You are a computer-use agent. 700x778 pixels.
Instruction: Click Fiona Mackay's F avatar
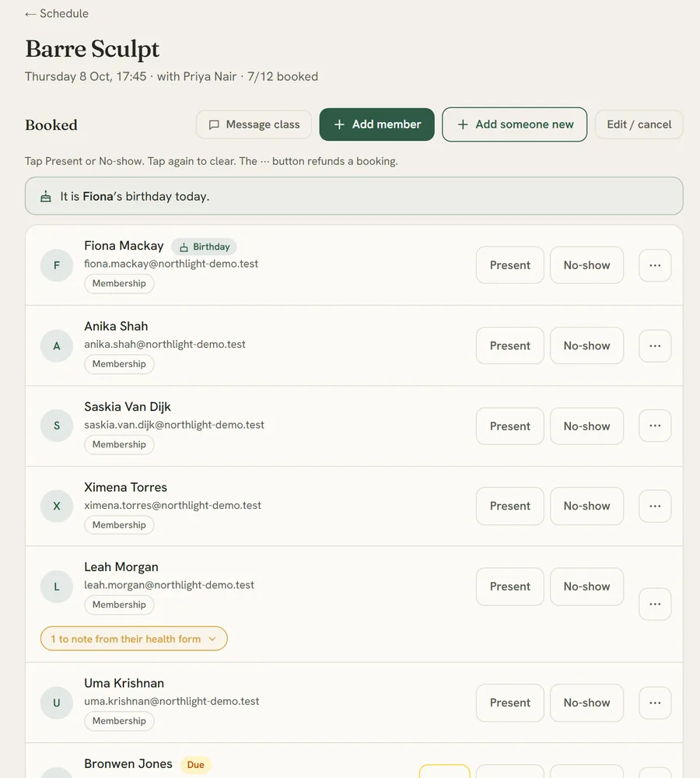57,265
